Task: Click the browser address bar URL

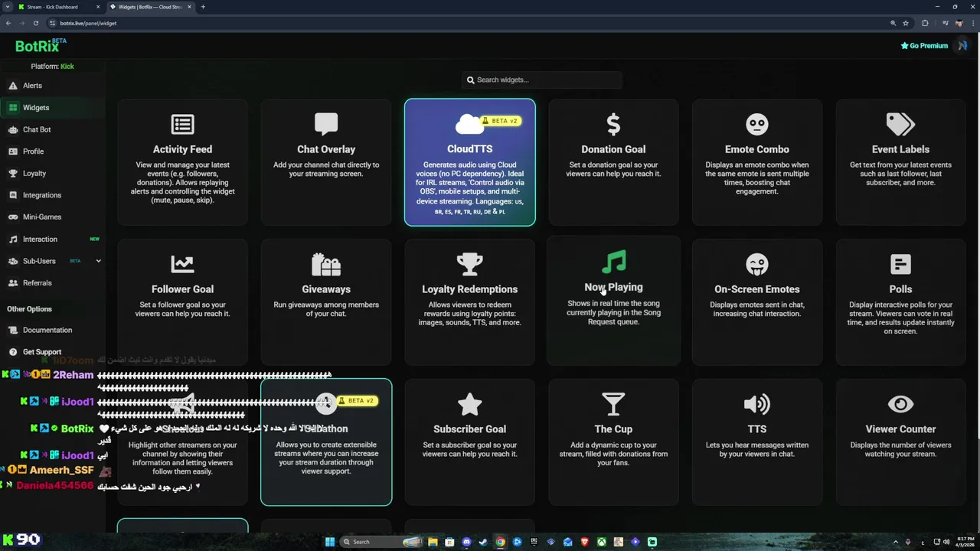Action: [x=88, y=23]
